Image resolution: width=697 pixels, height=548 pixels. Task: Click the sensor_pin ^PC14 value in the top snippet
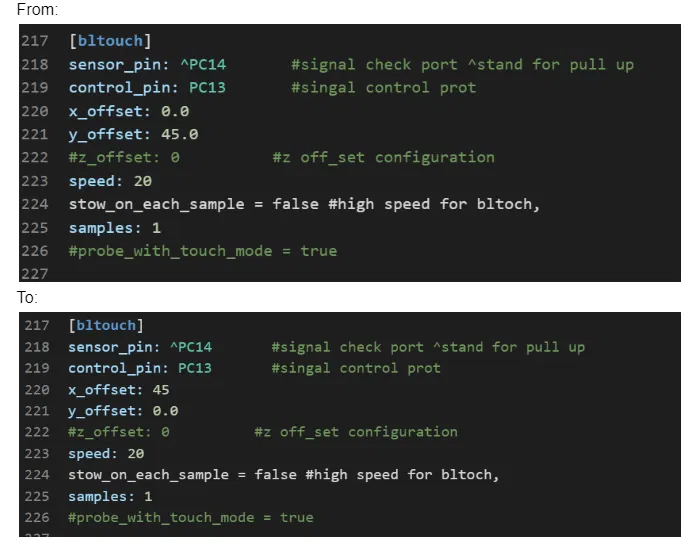203,65
